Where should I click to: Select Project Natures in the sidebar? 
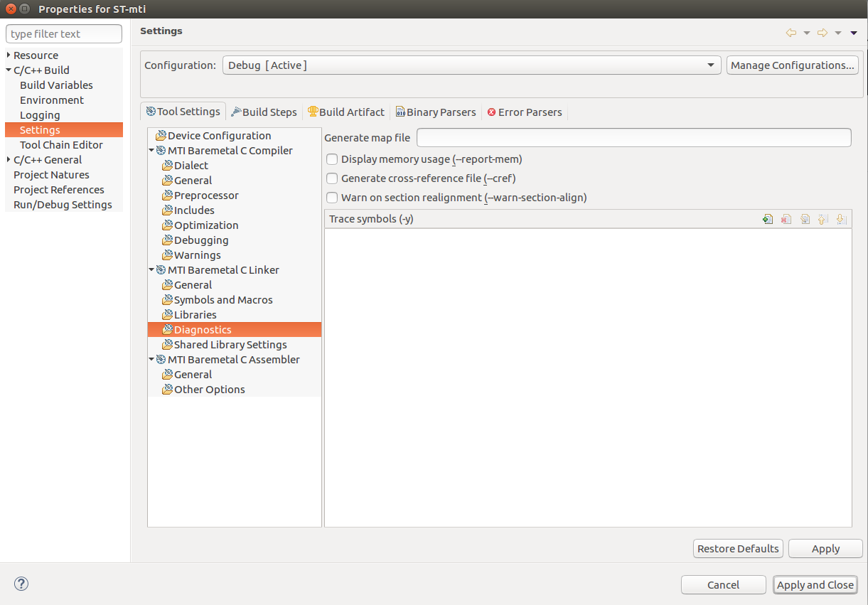point(51,175)
